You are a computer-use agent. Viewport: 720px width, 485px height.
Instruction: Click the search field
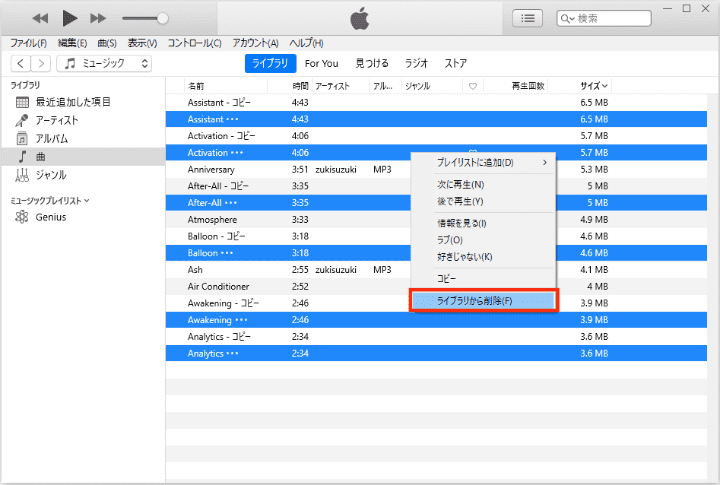(x=604, y=18)
